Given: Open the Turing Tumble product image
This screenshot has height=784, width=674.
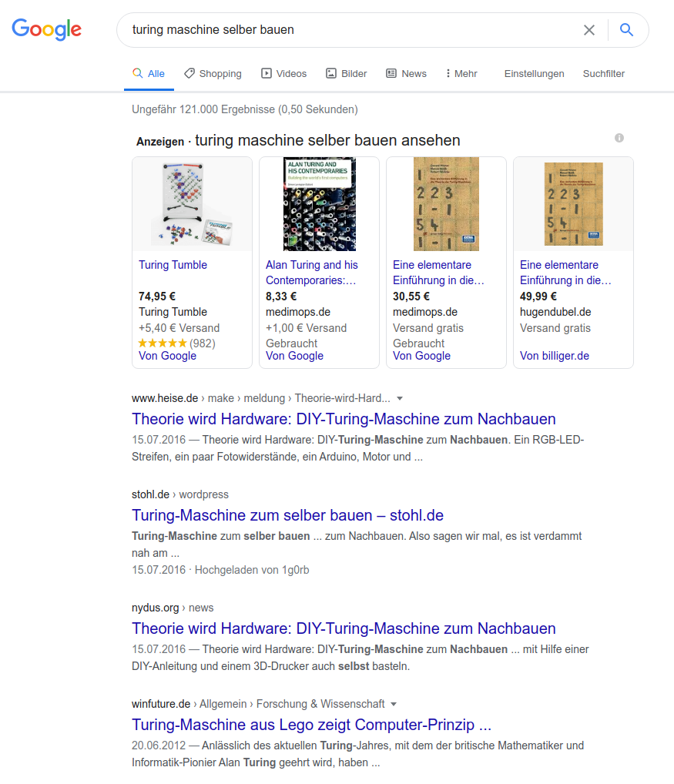Looking at the screenshot, I should (x=192, y=204).
